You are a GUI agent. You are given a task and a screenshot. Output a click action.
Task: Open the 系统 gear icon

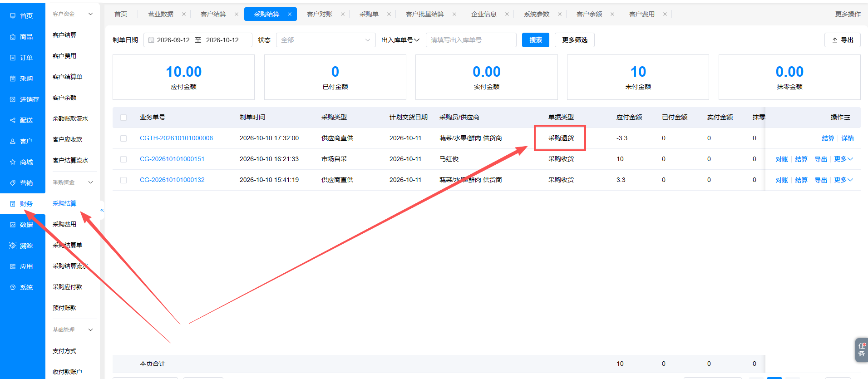13,287
